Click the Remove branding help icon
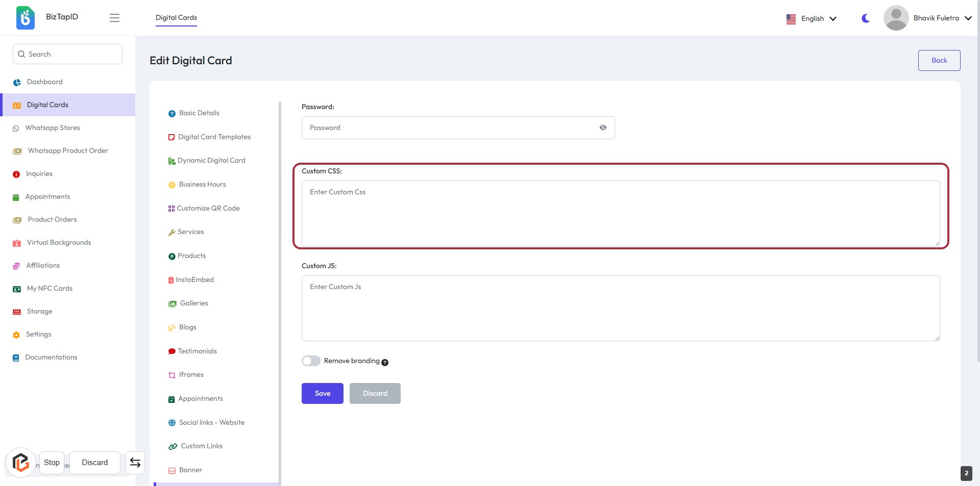This screenshot has height=486, width=980. pos(385,363)
